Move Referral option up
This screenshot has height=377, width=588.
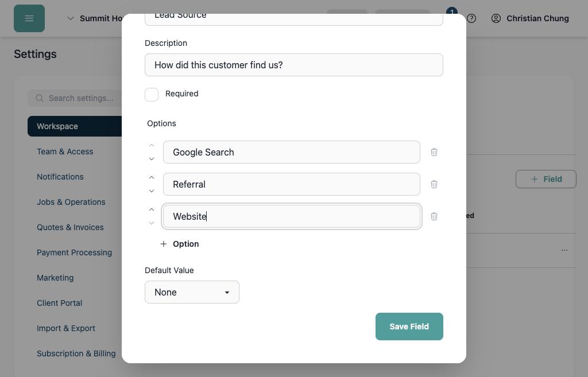[152, 177]
